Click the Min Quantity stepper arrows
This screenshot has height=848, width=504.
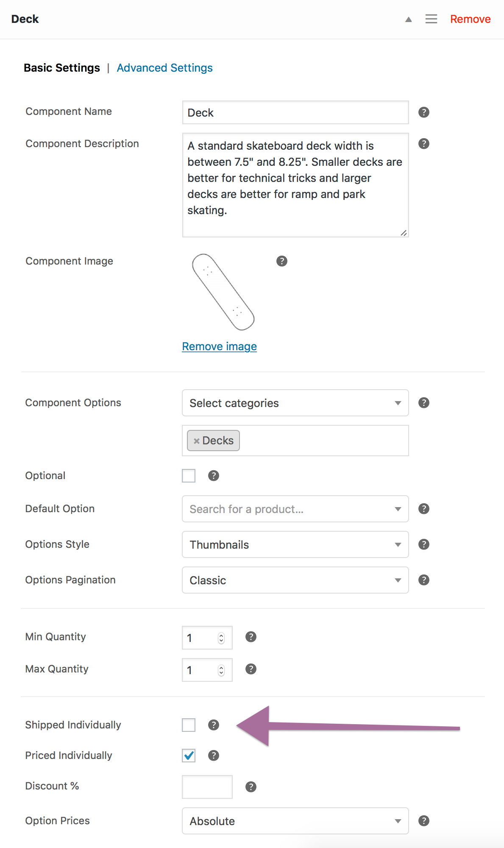(221, 638)
